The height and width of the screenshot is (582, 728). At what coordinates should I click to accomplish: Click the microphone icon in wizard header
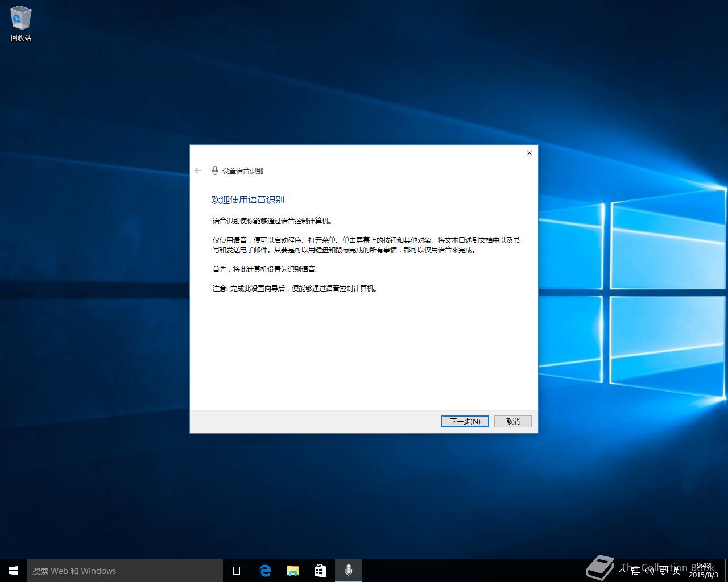214,171
